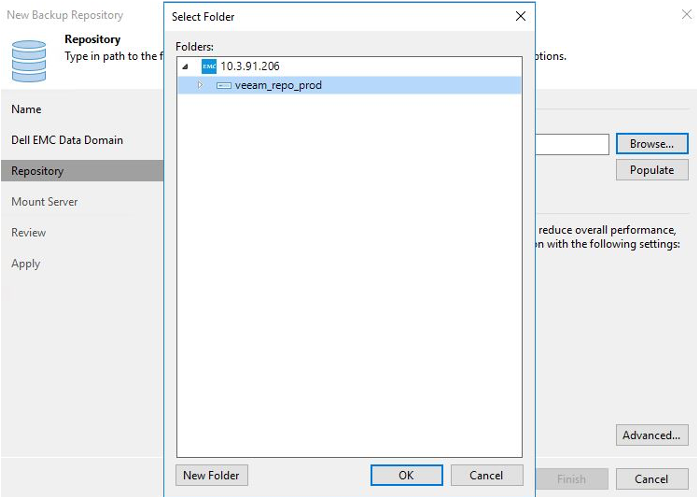
Task: Open the Advanced... settings
Action: (651, 435)
